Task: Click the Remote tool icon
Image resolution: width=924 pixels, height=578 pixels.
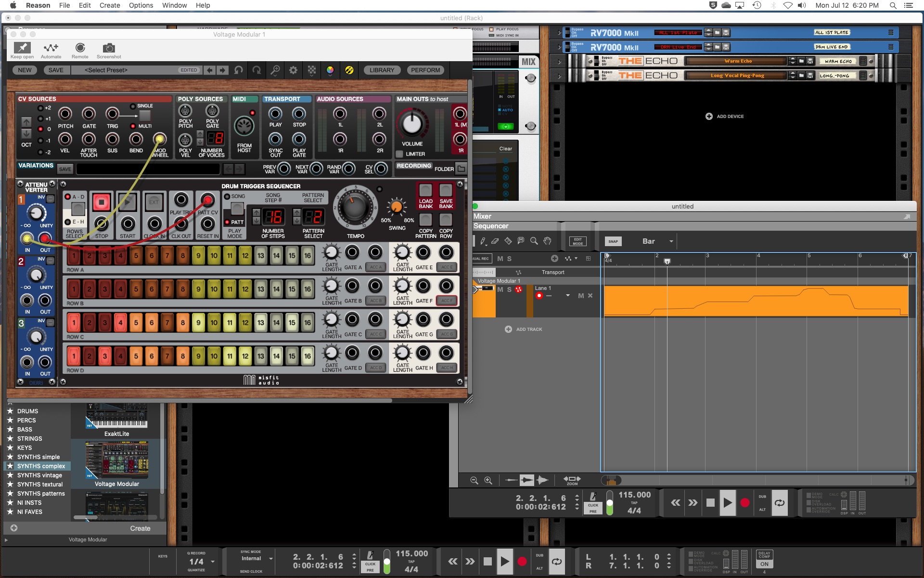Action: (80, 47)
